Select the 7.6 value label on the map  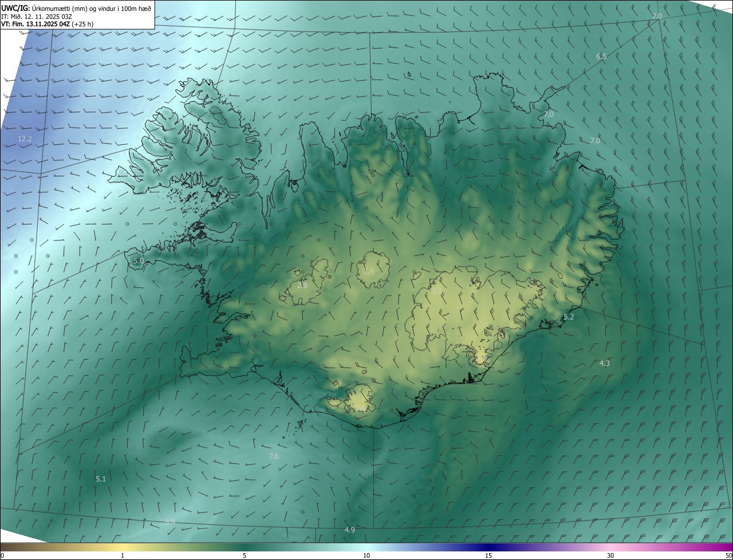click(x=274, y=456)
